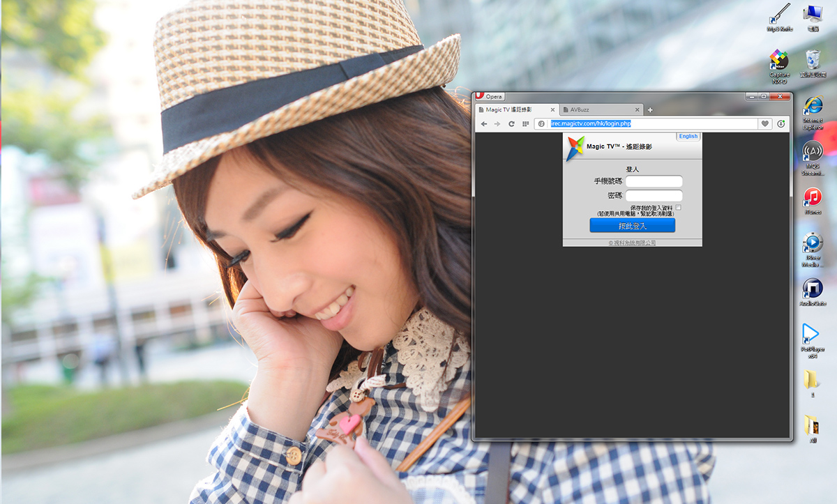Open a new tab with the plus button
837x504 pixels.
point(650,110)
